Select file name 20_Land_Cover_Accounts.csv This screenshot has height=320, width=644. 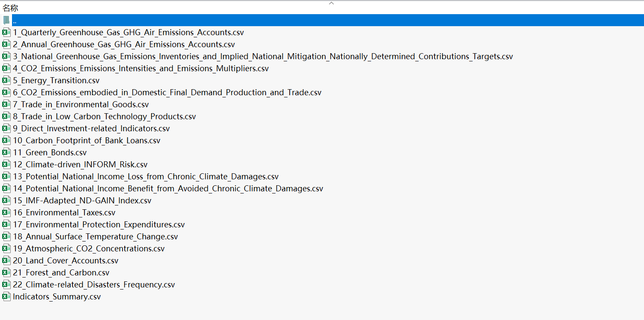(x=66, y=260)
